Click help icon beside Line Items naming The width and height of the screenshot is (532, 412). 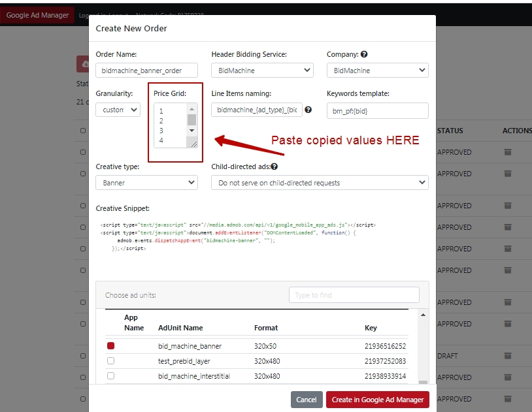point(308,110)
